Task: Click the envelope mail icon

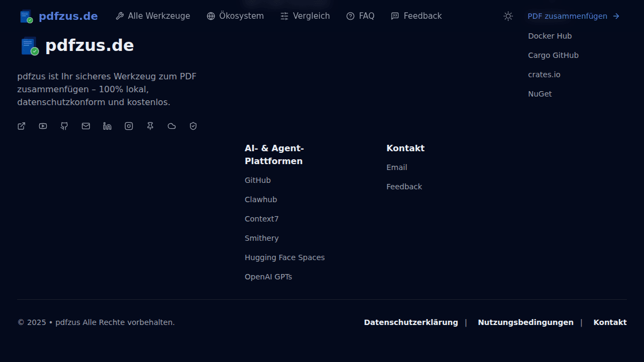Action: (x=86, y=126)
